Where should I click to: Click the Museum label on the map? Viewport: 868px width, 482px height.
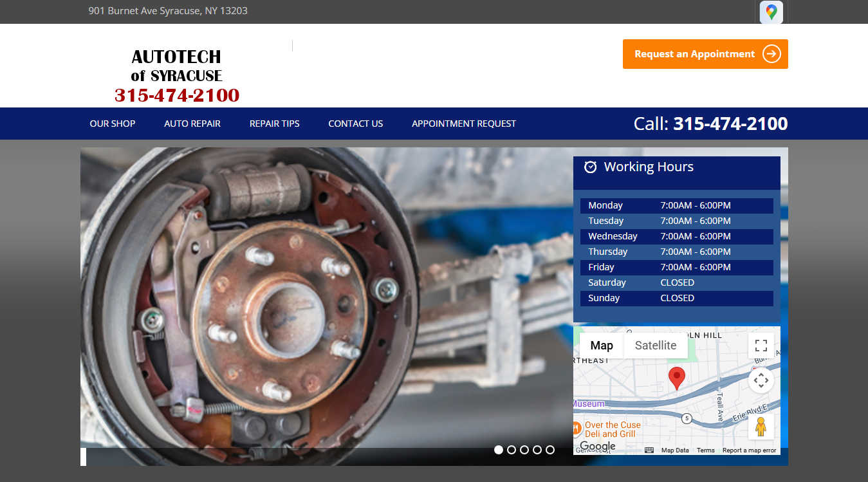tap(589, 404)
